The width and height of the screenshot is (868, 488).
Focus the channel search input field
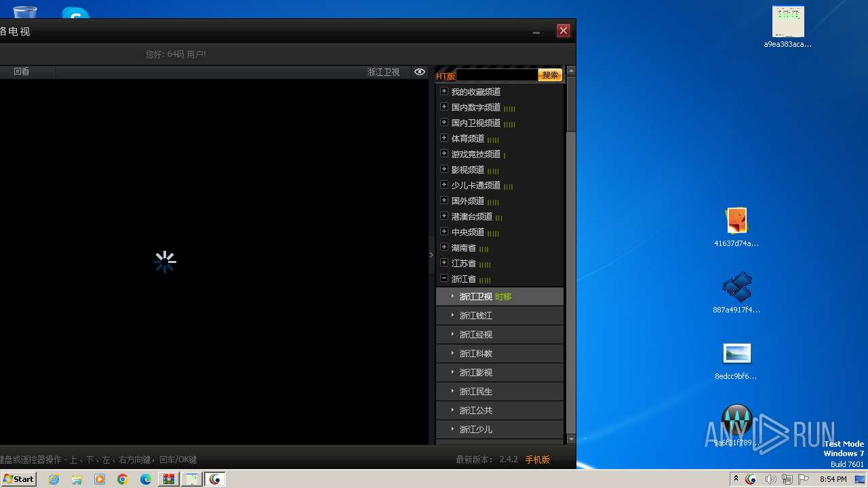click(497, 75)
